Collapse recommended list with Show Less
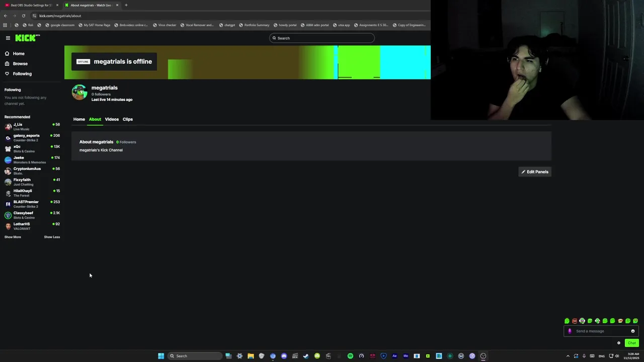 click(x=52, y=237)
